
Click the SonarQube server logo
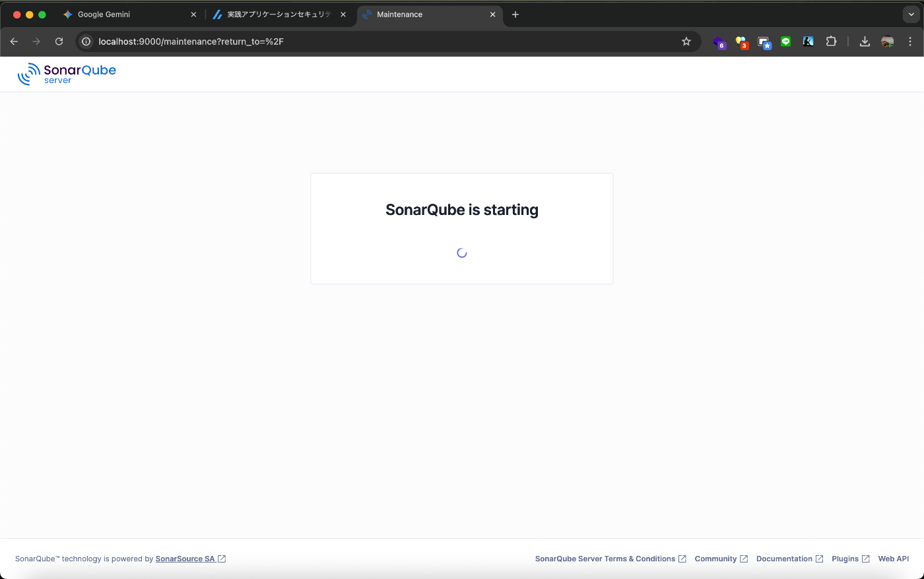point(67,74)
